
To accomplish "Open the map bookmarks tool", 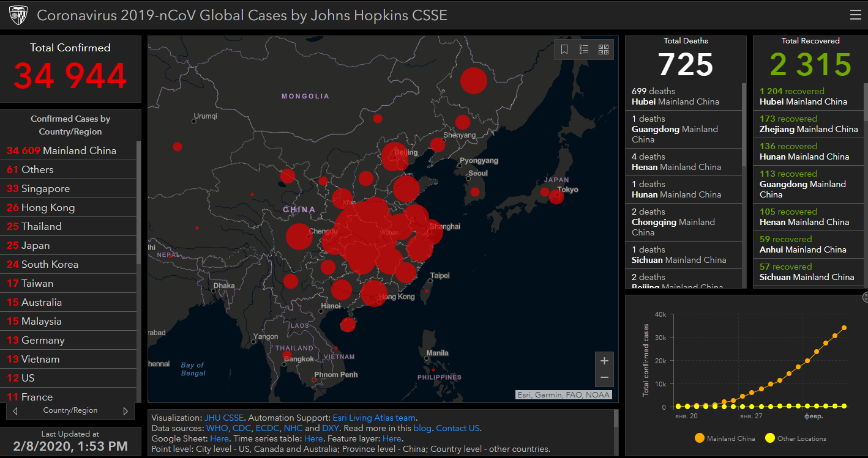I will click(564, 50).
